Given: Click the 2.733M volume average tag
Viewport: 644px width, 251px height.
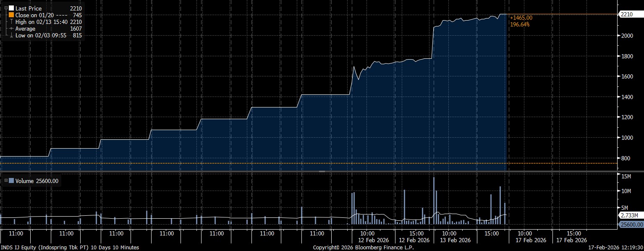Looking at the screenshot, I should tap(629, 215).
